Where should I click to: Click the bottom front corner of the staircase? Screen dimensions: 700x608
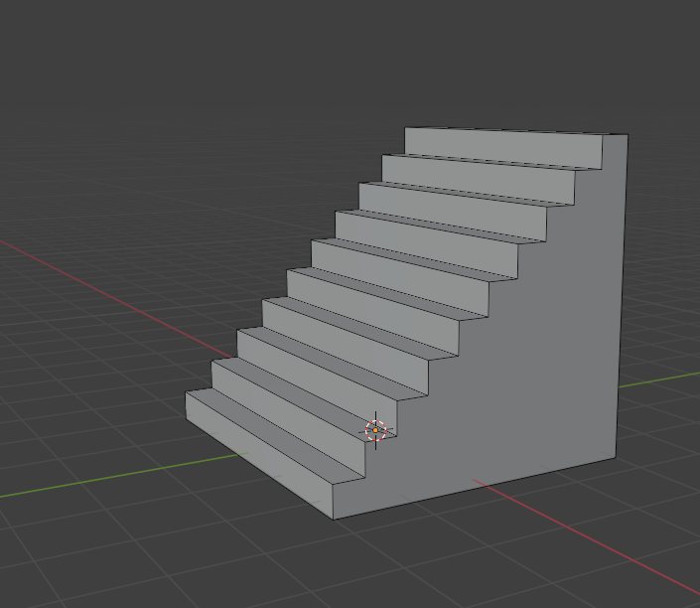(334, 518)
